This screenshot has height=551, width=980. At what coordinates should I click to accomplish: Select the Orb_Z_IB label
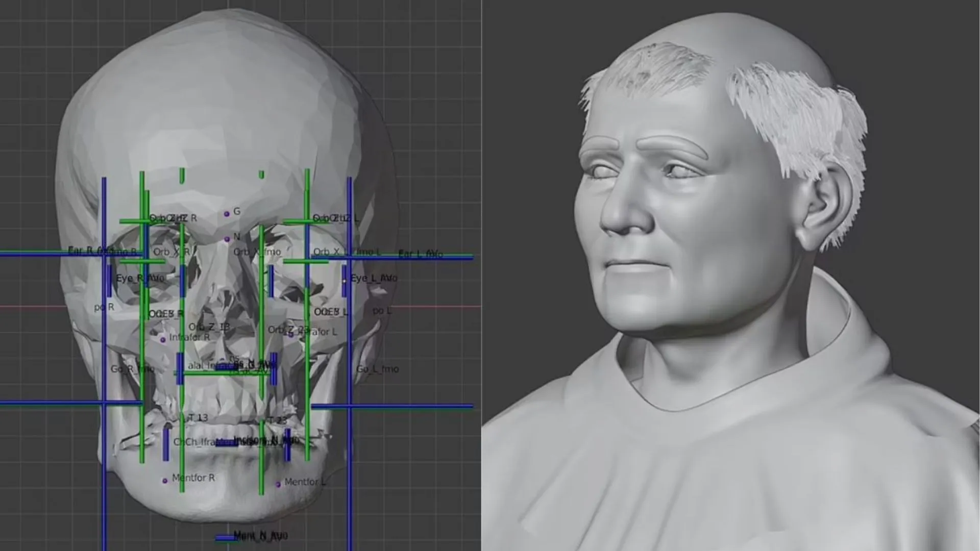[x=209, y=327]
